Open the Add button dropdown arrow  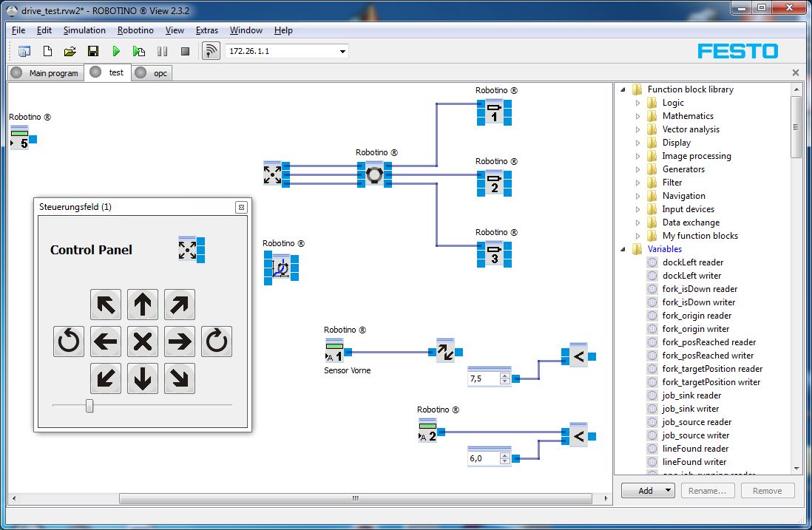668,490
